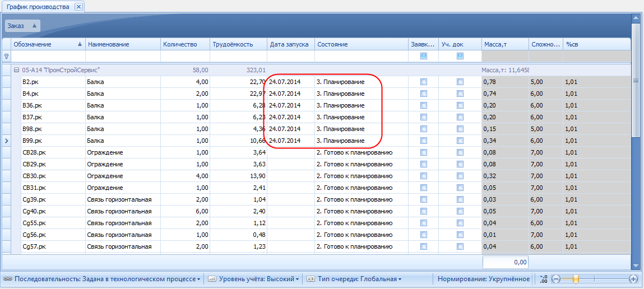Click the 0,78 mass cell
Viewport: 644px width, 289px height.
pyautogui.click(x=505, y=82)
